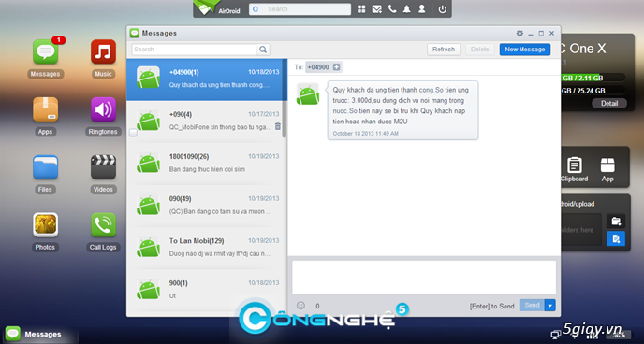644x344 pixels.
Task: Click the message compose text area
Action: click(424, 278)
